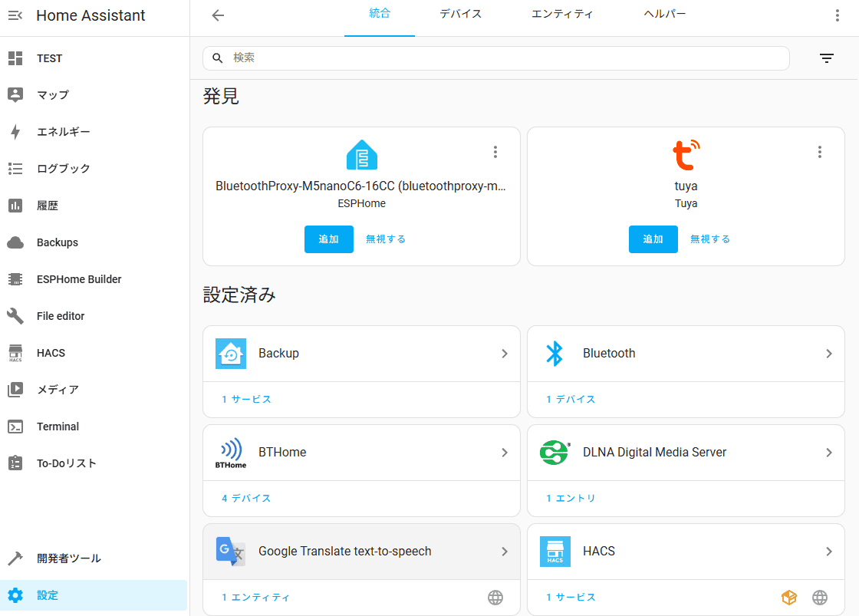The height and width of the screenshot is (616, 859).
Task: Go back with the arrow icon
Action: [218, 15]
